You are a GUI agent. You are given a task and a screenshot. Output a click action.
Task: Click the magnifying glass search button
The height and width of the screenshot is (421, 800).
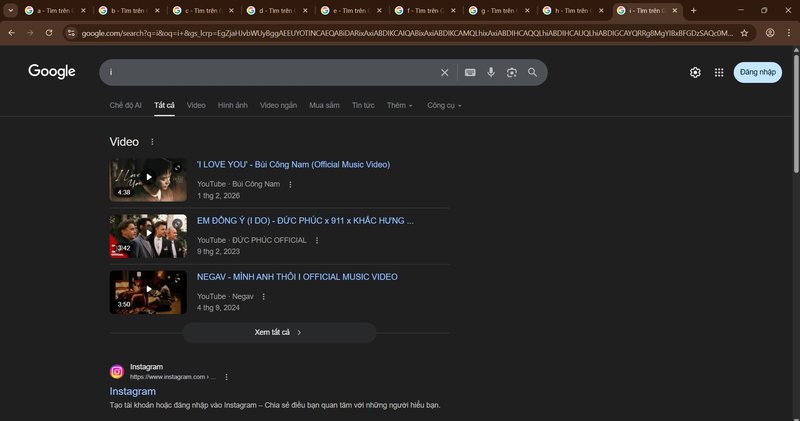tap(532, 72)
